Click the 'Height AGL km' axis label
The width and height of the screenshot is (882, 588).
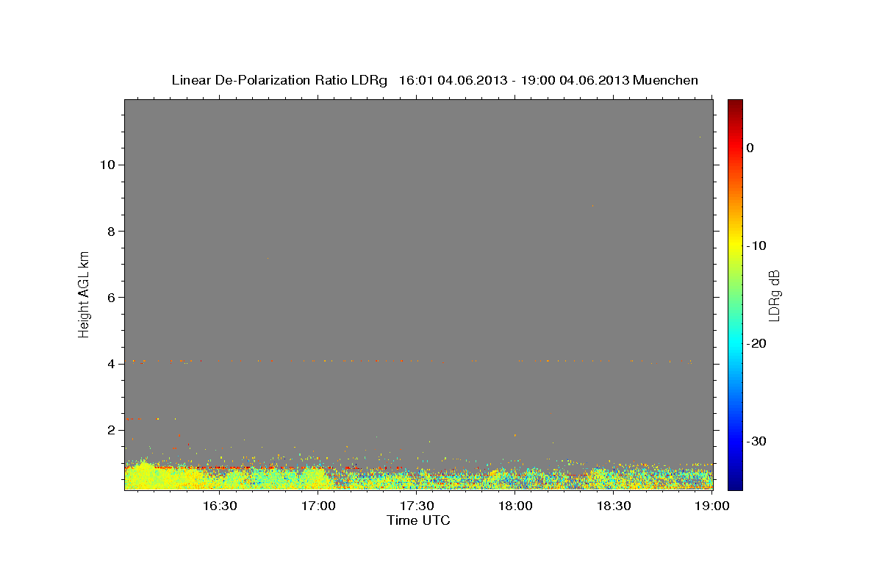pyautogui.click(x=85, y=293)
